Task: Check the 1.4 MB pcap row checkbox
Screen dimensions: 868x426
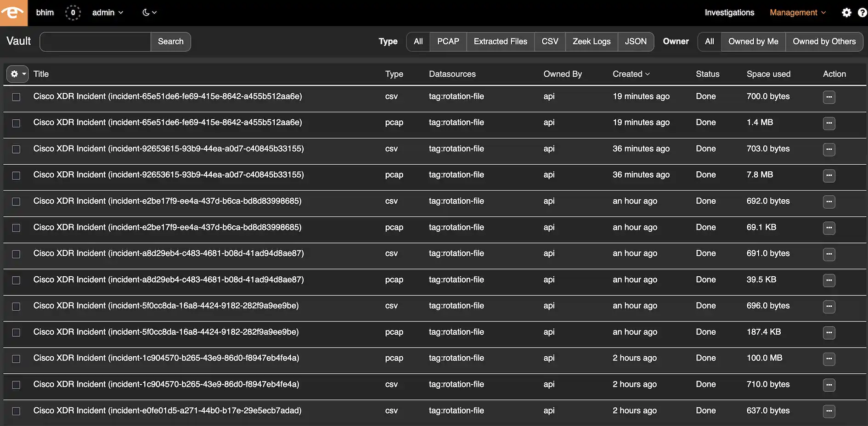Action: pos(16,123)
